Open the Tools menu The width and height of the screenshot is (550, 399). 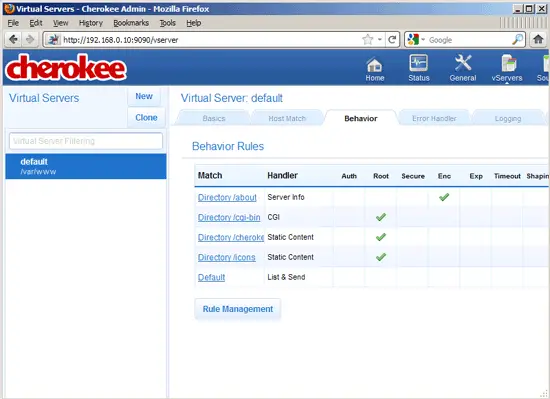tap(167, 23)
